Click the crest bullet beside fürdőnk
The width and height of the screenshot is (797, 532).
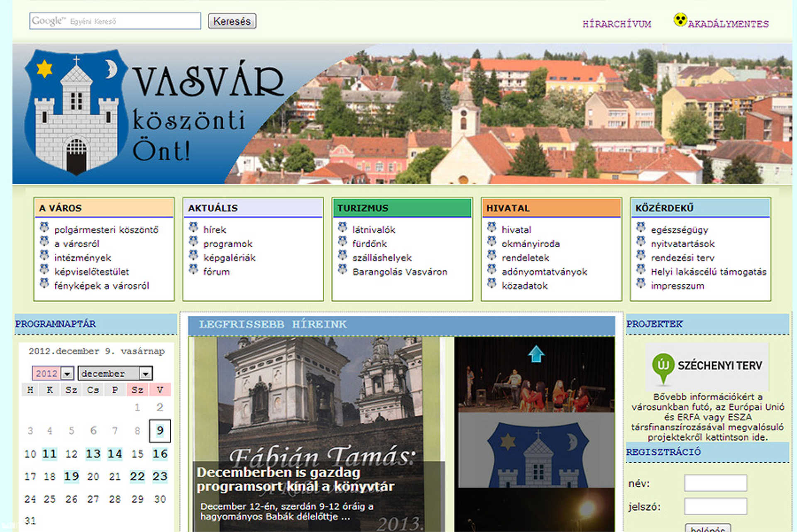click(342, 242)
